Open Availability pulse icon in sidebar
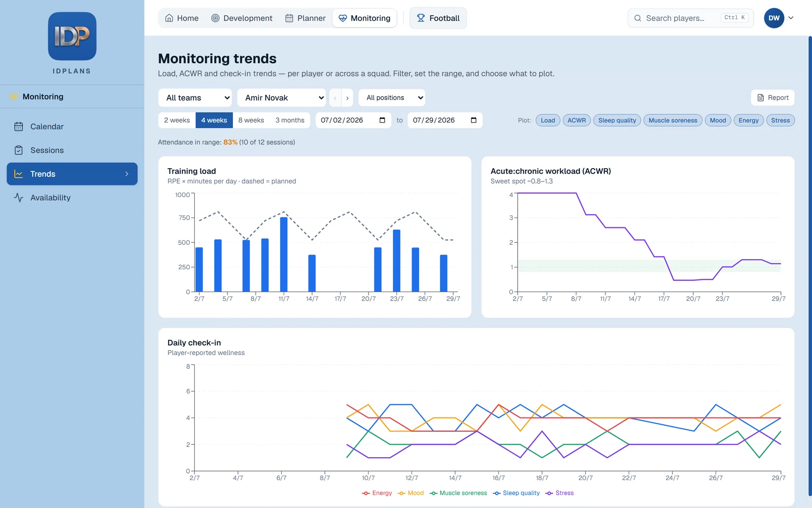 coord(19,198)
